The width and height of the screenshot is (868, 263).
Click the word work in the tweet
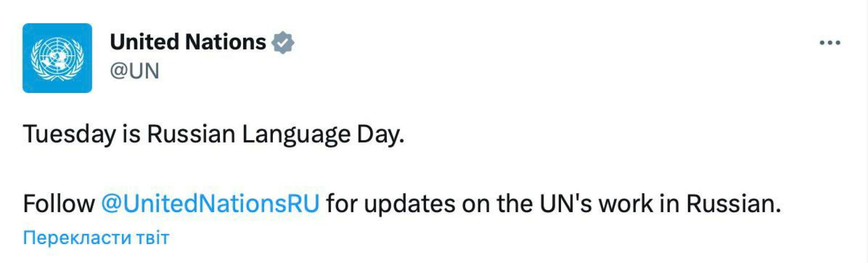tap(626, 203)
